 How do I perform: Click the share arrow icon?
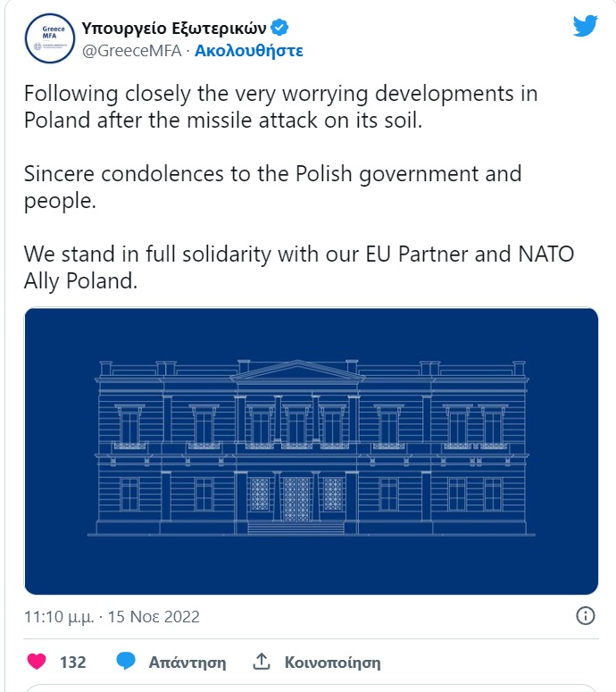(x=262, y=661)
